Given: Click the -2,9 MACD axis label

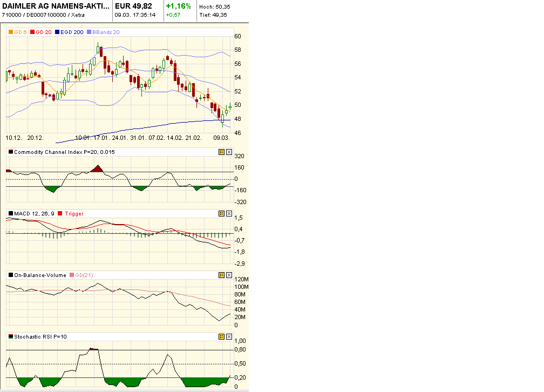Looking at the screenshot, I should 240,263.
